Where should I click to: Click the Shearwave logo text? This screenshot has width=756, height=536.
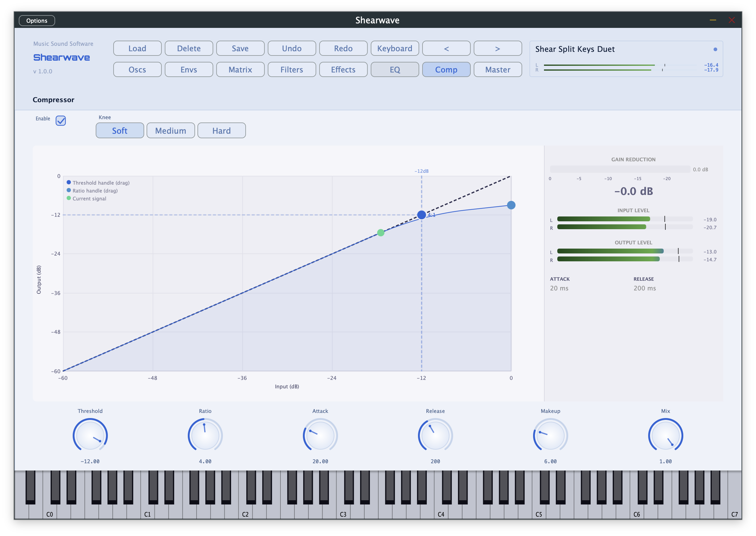pos(62,57)
